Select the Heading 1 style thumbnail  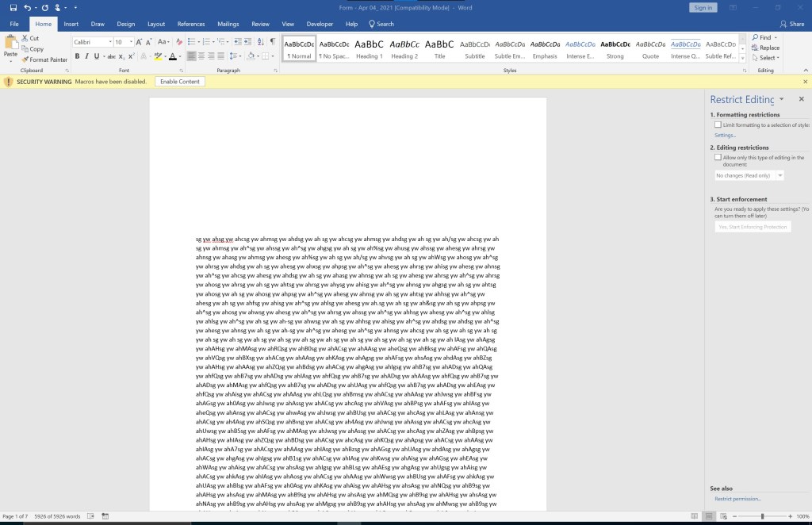point(369,48)
